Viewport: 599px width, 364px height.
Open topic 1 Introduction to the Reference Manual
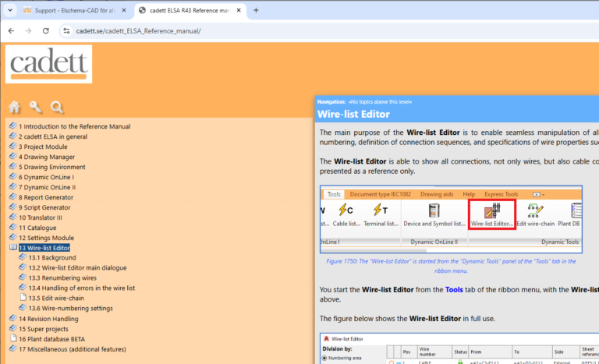[x=75, y=126]
